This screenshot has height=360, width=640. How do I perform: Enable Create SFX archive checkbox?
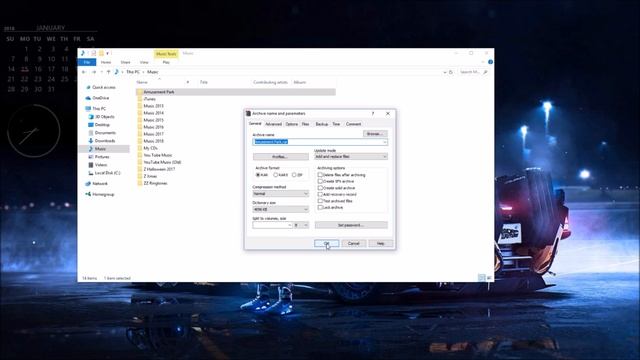pos(320,181)
